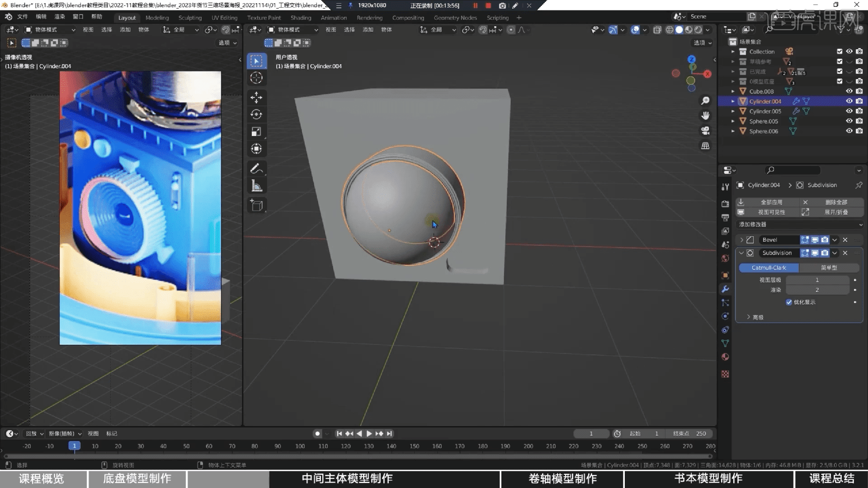This screenshot has height=488, width=868.
Task: Select the Annotate pencil tool
Action: click(x=256, y=169)
